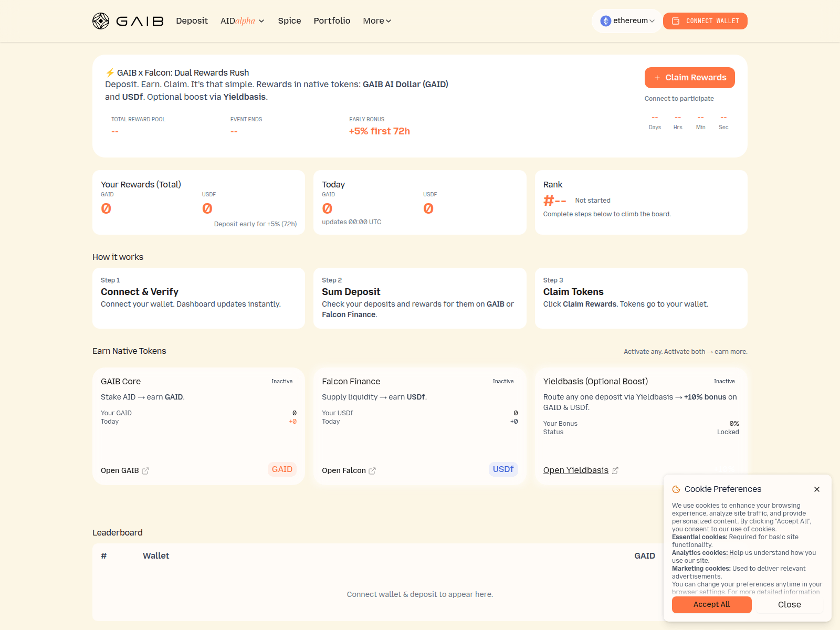Image resolution: width=840 pixels, height=630 pixels.
Task: Click the EVENT ENDS label
Action: (x=246, y=120)
